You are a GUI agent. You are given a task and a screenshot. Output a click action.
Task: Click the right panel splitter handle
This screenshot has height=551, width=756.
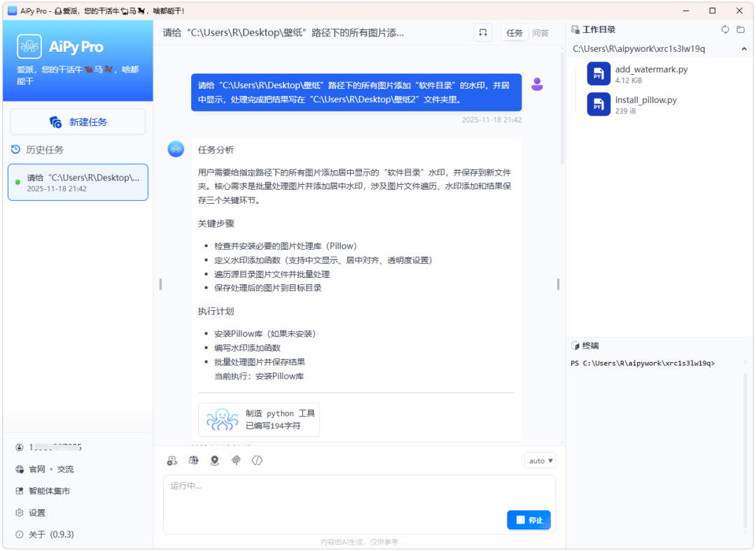(559, 284)
